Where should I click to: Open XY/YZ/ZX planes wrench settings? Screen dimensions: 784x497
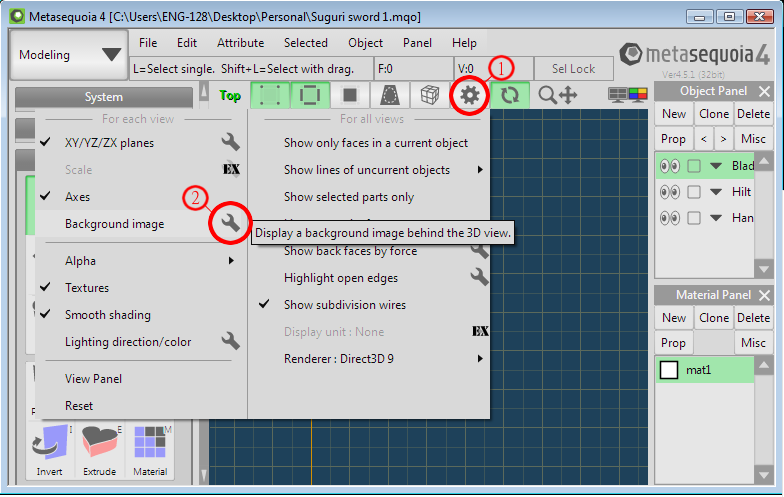tap(230, 142)
